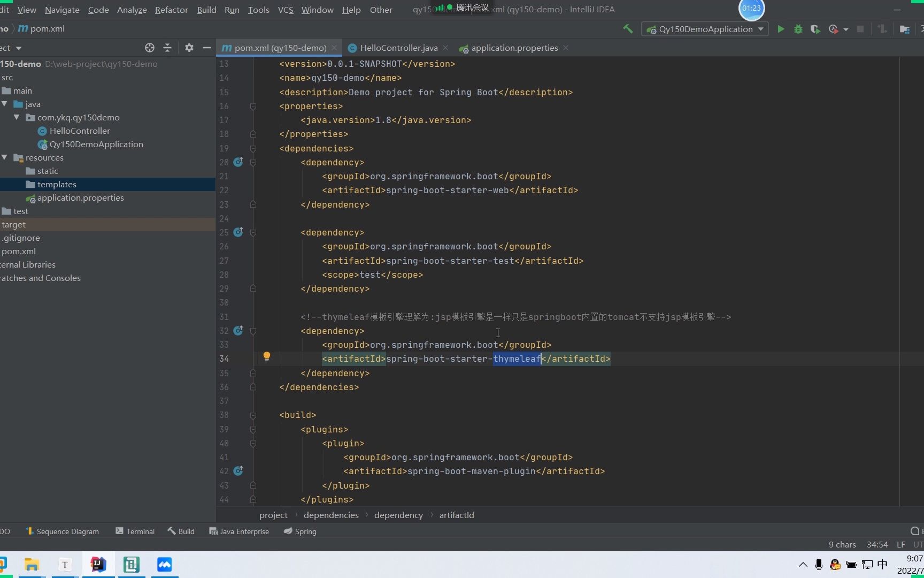Image resolution: width=924 pixels, height=578 pixels.
Task: Open the Refactor menu
Action: pyautogui.click(x=171, y=10)
